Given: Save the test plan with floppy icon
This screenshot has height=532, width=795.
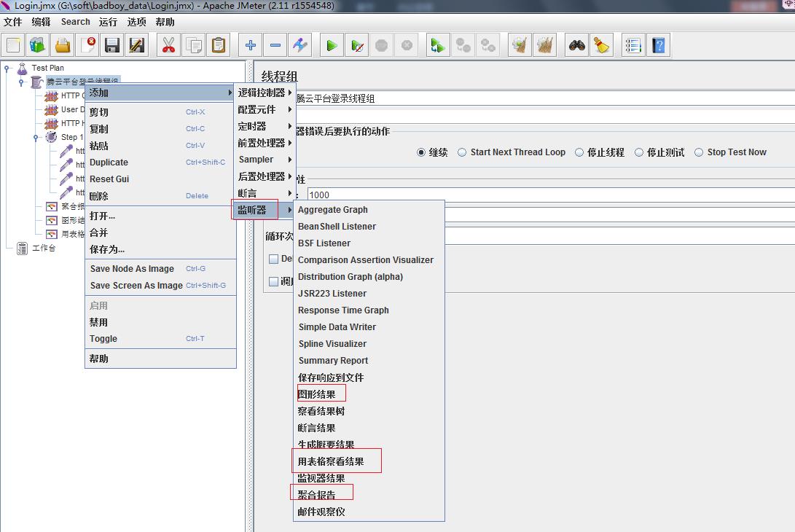Looking at the screenshot, I should click(x=112, y=45).
